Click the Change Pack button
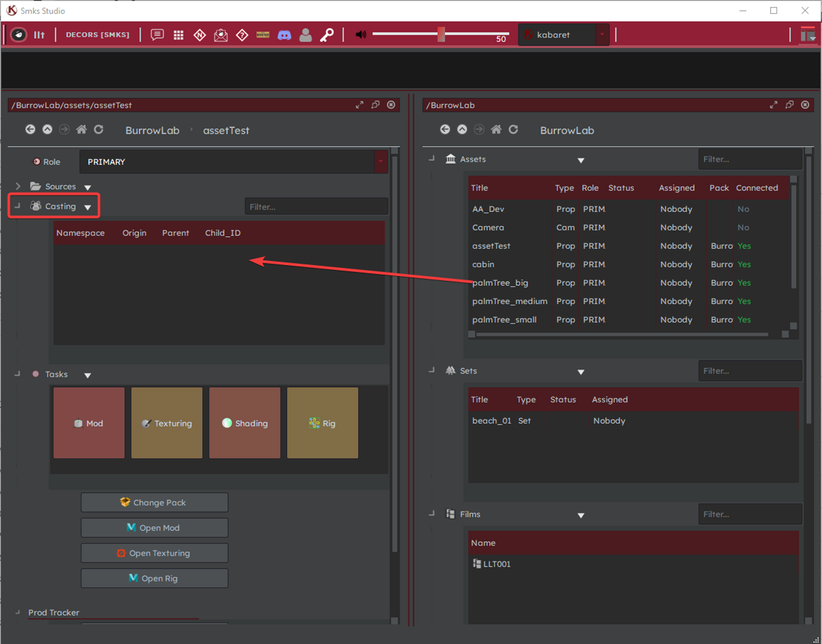Viewport: 822px width, 644px height. pos(155,502)
